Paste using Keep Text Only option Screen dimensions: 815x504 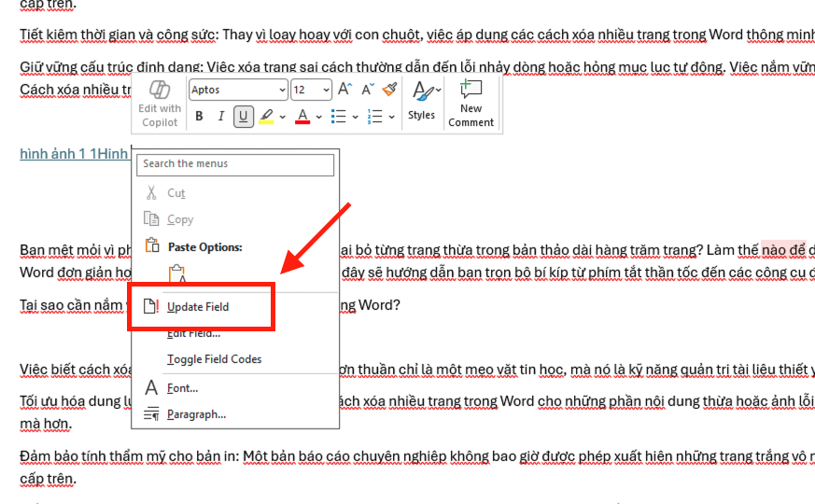pyautogui.click(x=177, y=274)
